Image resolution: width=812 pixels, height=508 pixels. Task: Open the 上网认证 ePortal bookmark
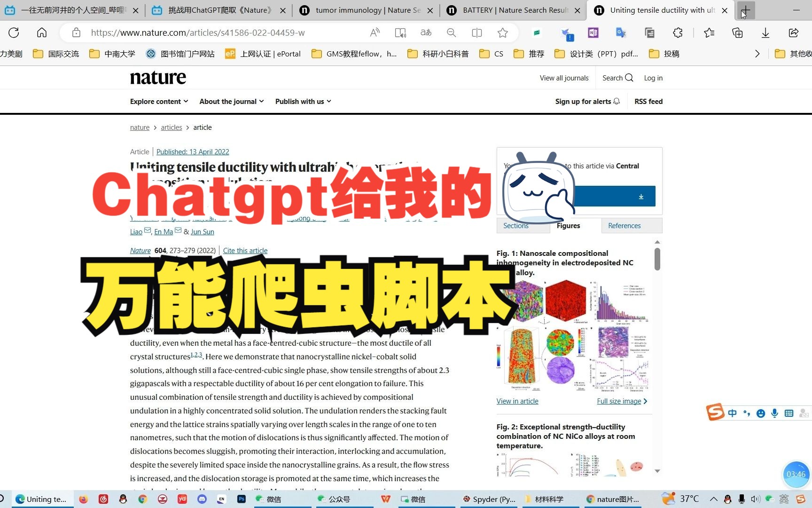pyautogui.click(x=263, y=54)
